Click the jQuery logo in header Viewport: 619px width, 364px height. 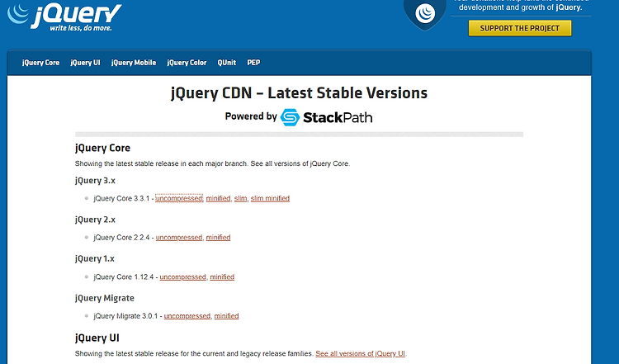point(64,17)
